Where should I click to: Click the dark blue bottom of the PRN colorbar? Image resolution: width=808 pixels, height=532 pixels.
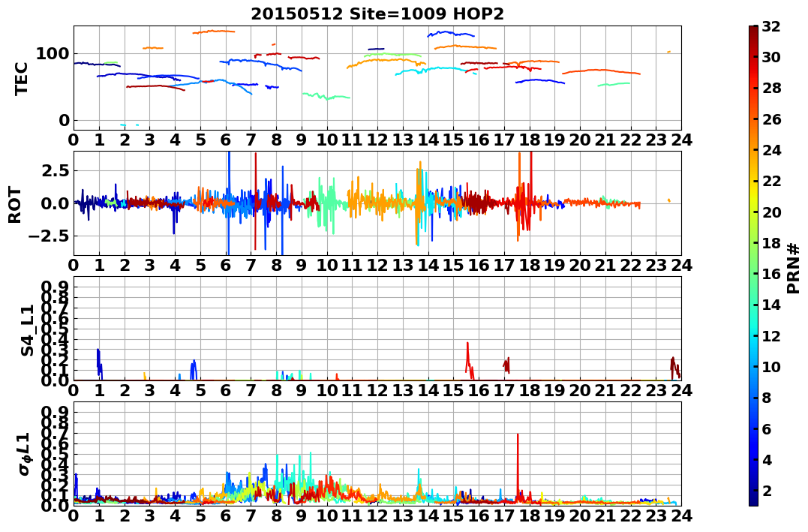point(753,501)
